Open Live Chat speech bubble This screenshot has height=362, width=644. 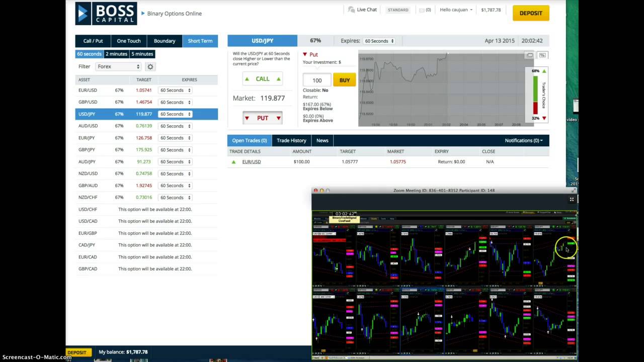click(x=351, y=10)
